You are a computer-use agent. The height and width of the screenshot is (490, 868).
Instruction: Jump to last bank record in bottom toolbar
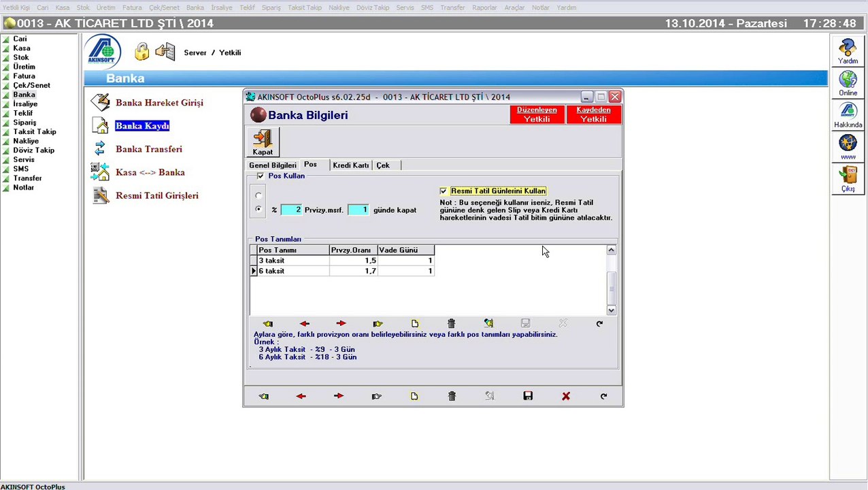coord(376,396)
